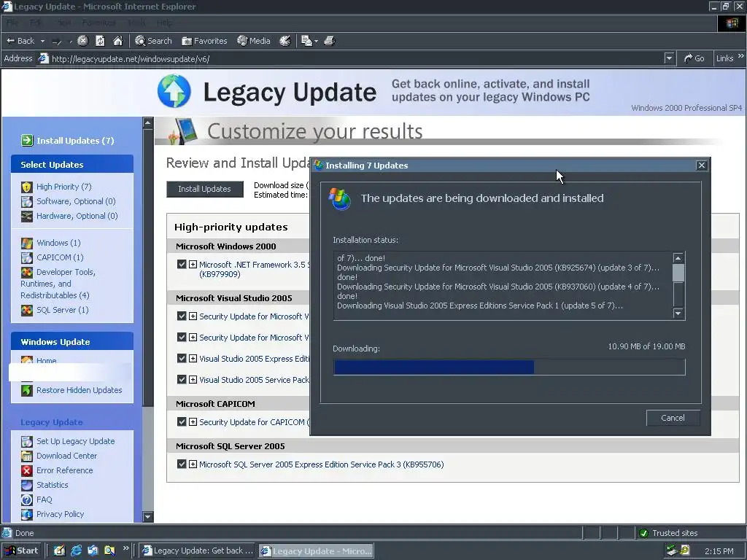
Task: Select the High Priority (7) shield item
Action: tap(56, 187)
